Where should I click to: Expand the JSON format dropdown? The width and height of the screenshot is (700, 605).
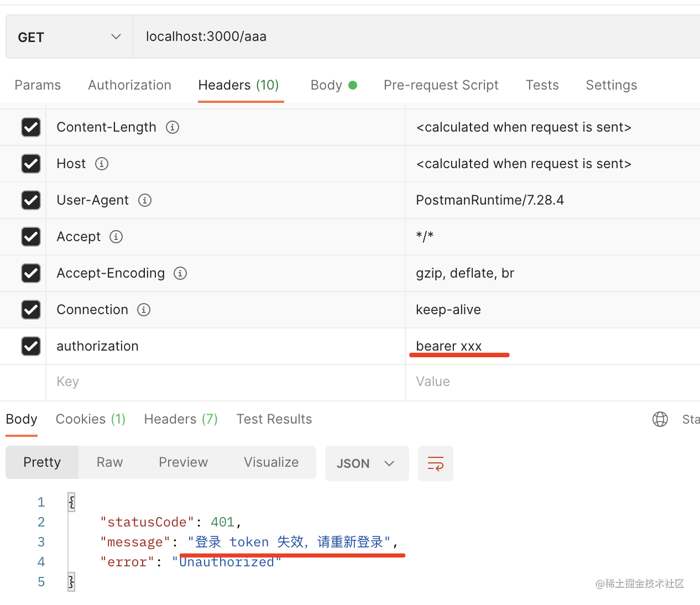pyautogui.click(x=367, y=463)
